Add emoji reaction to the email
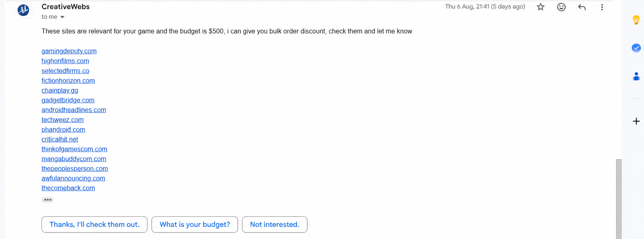Screen dimensions: 644x239 [561, 7]
